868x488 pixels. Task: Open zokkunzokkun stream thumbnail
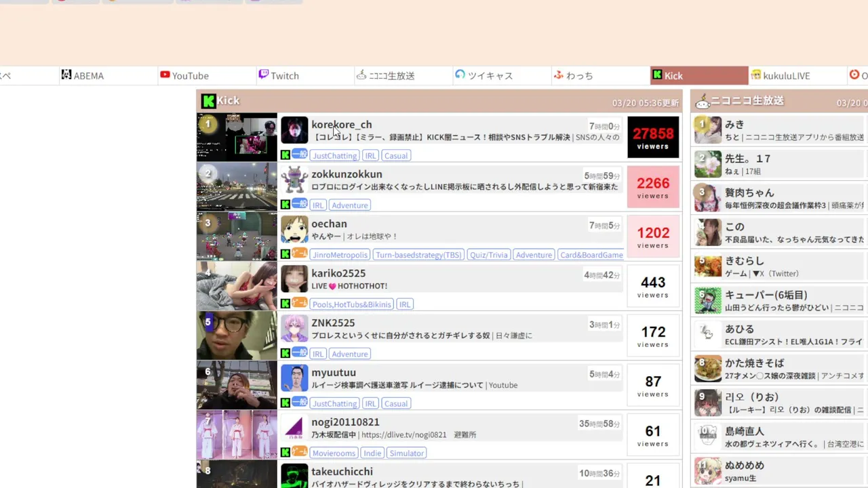pos(237,186)
